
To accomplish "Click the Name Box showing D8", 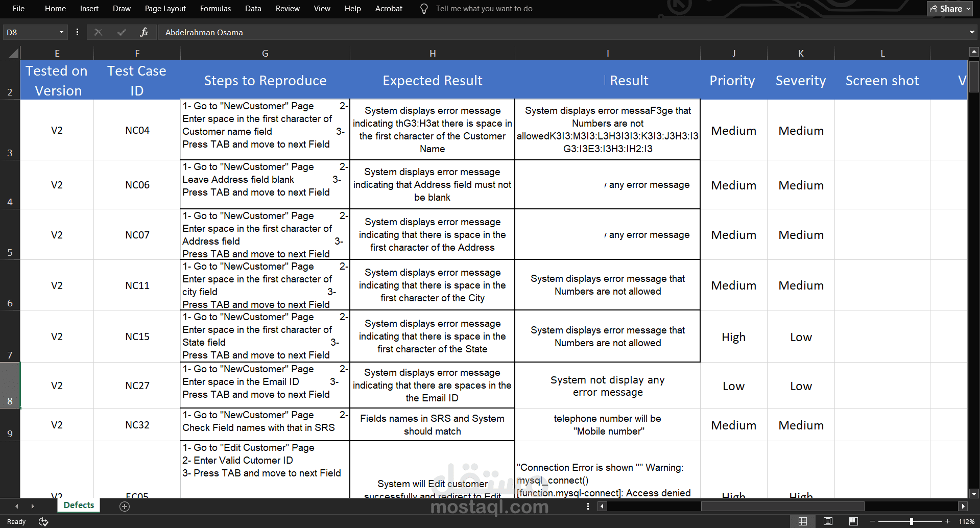I will (x=31, y=32).
